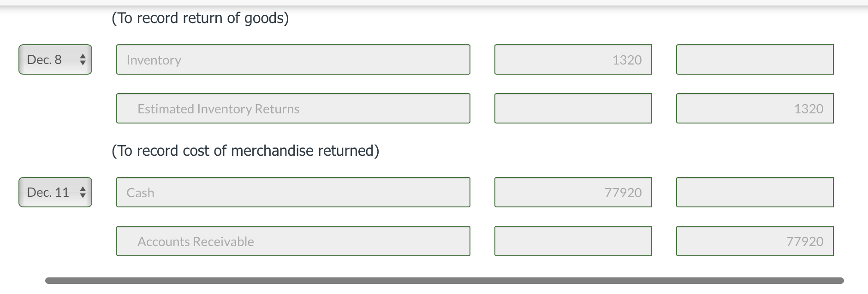This screenshot has width=868, height=294.
Task: Select the Cash account field
Action: click(293, 192)
